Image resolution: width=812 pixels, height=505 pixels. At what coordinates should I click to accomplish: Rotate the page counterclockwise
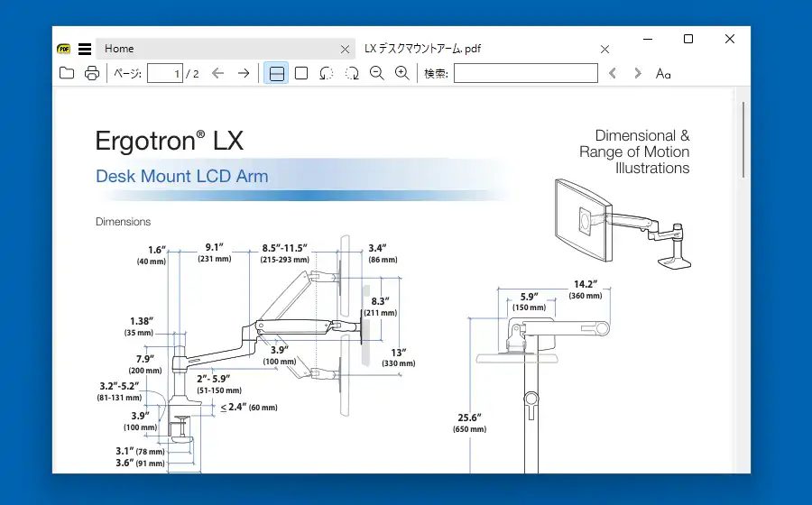[327, 73]
